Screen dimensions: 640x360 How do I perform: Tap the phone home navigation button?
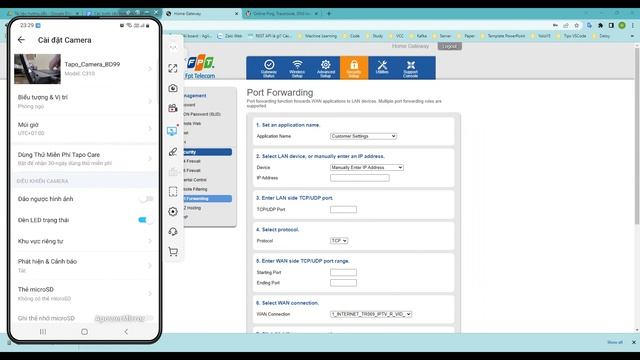[x=84, y=332]
